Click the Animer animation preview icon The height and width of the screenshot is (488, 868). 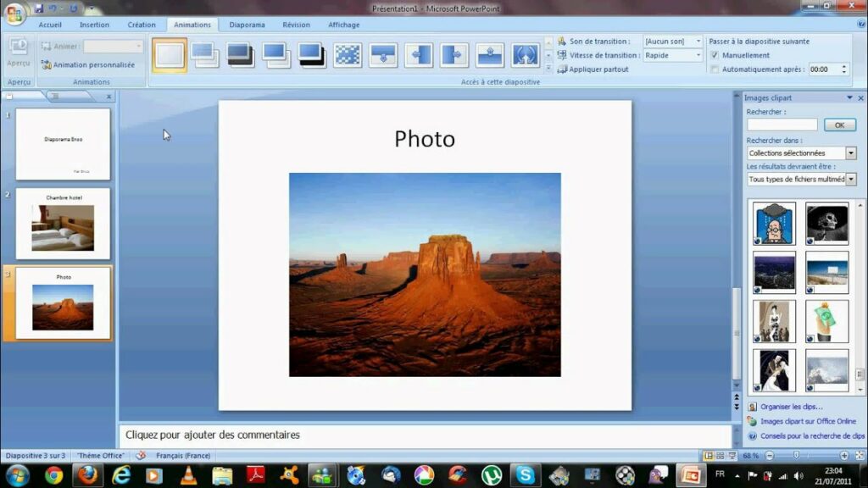[47, 46]
